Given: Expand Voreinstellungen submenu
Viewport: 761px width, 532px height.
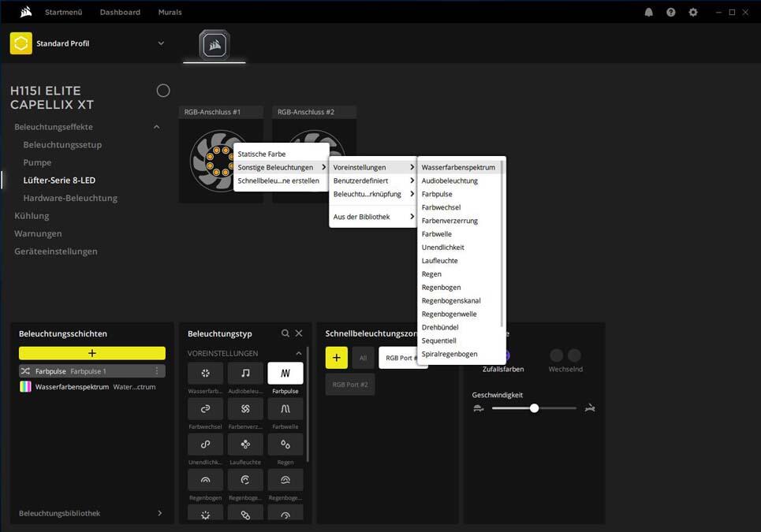Looking at the screenshot, I should (x=373, y=167).
